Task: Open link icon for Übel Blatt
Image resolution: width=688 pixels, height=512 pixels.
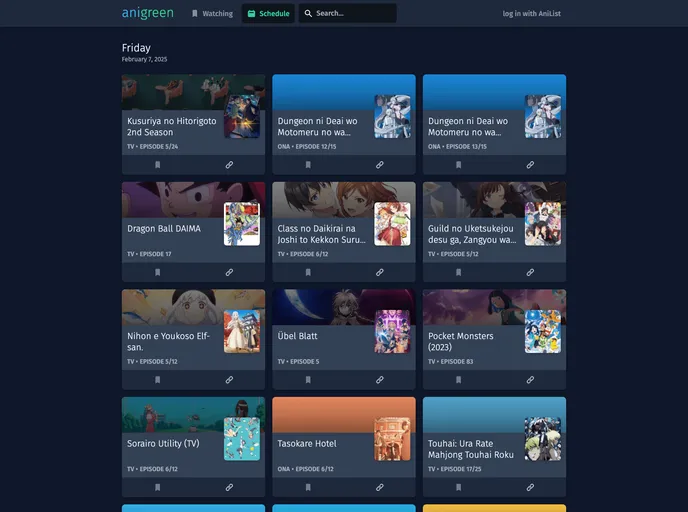Action: [x=380, y=380]
